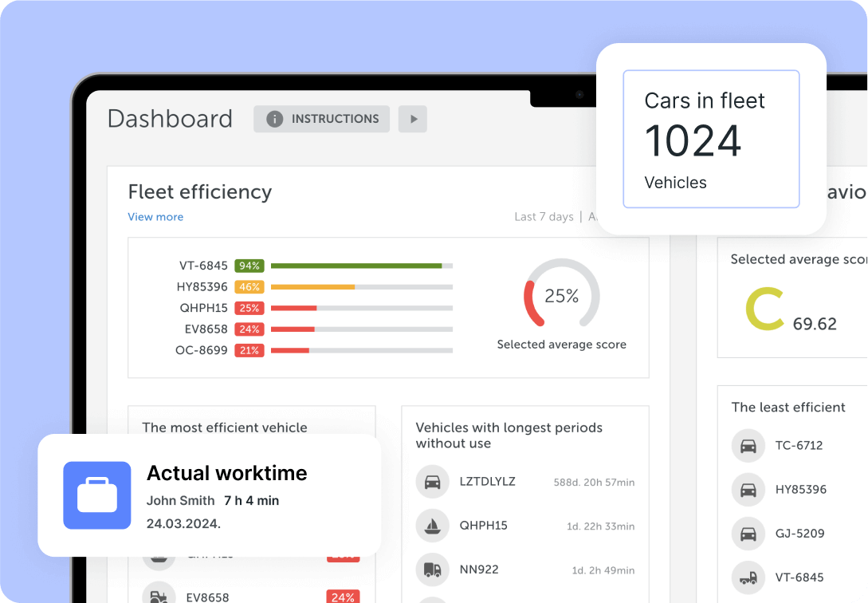The image size is (868, 603).
Task: Click the play video button beside Instructions
Action: point(412,119)
